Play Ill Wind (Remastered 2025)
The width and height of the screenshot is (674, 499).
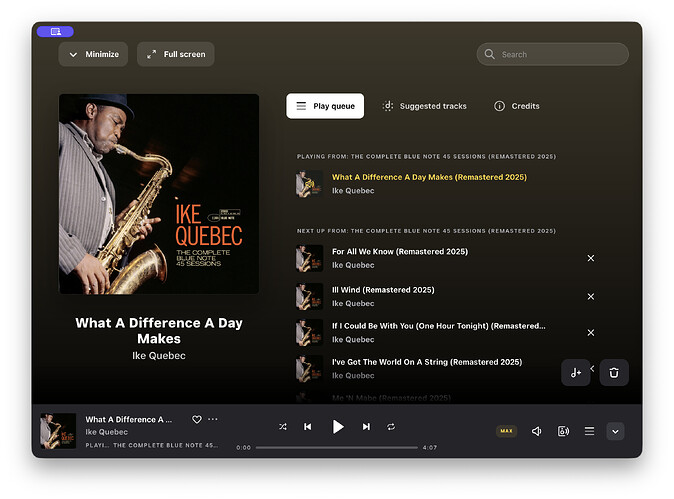[383, 290]
